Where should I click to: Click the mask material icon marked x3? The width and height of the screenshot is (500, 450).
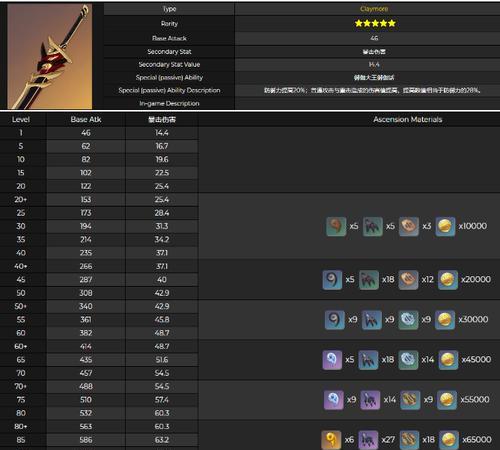(409, 226)
